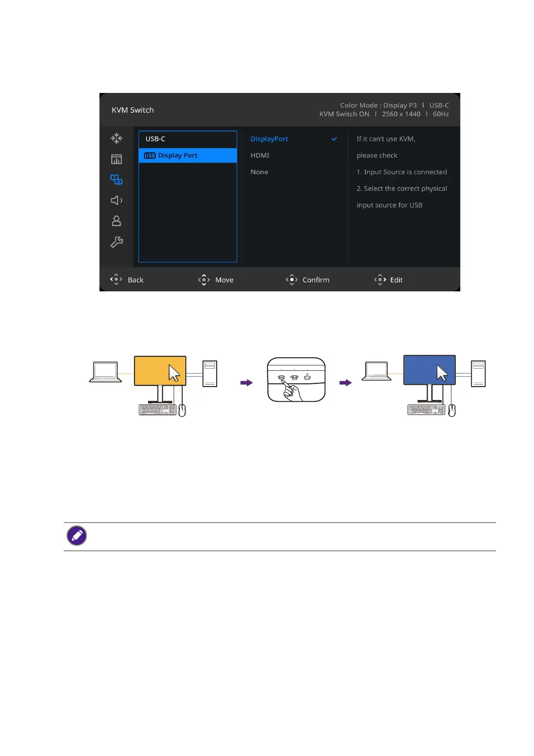Select the USB-C entry in the menu
534x756 pixels.
[187, 139]
